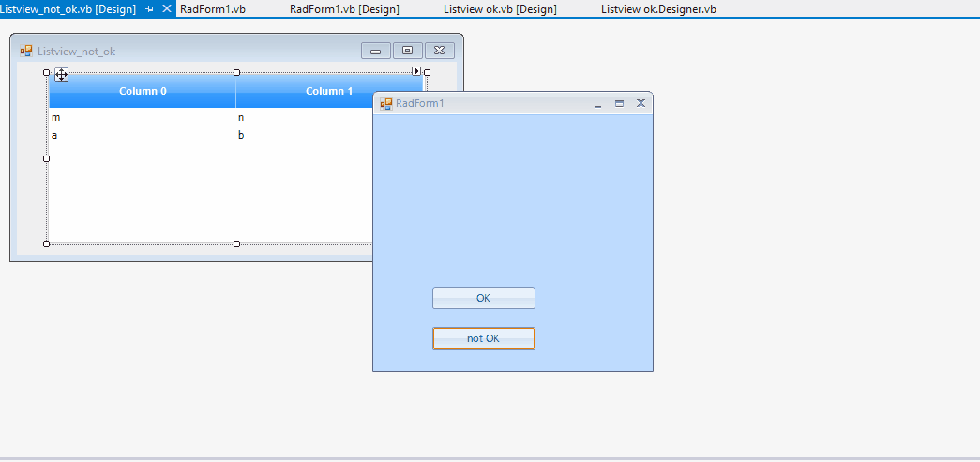Select the row item 'a'

coord(55,135)
